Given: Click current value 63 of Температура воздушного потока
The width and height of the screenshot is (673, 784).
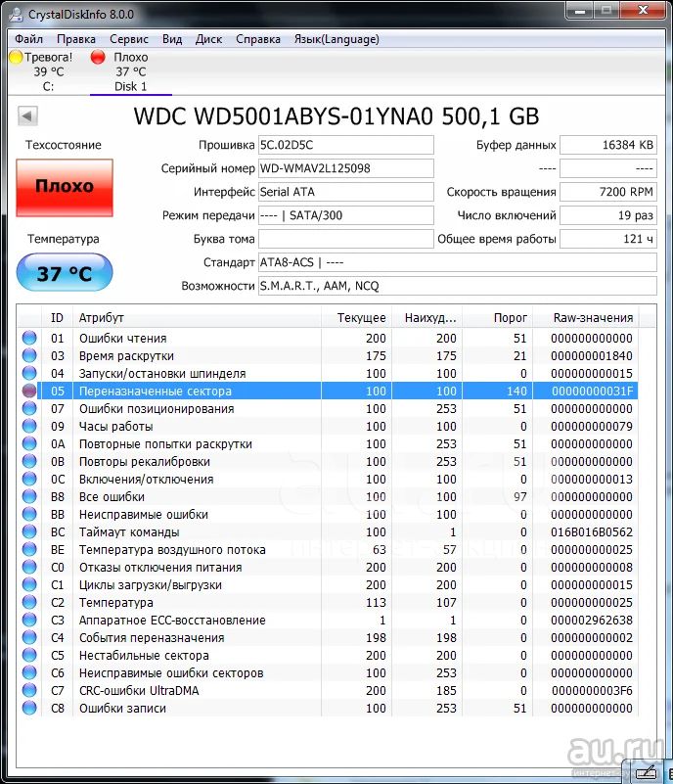Looking at the screenshot, I should [380, 549].
